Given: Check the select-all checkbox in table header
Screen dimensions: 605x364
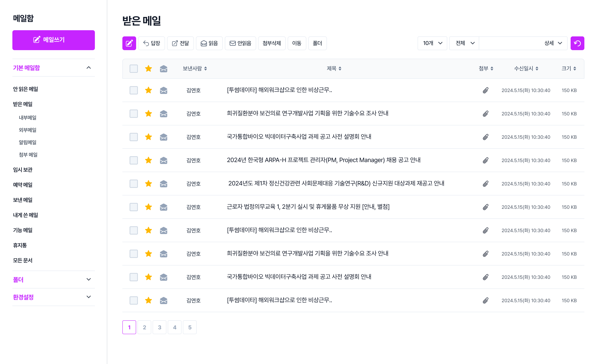Looking at the screenshot, I should pyautogui.click(x=134, y=69).
